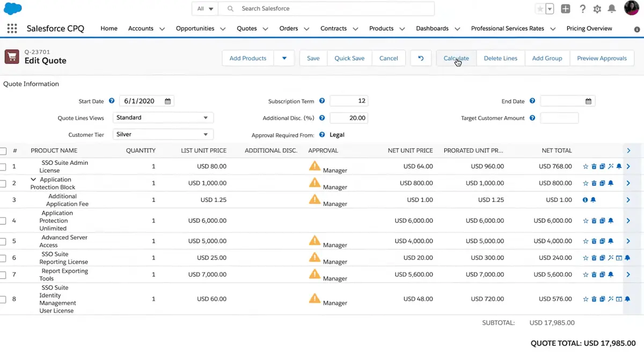Open the search scope All dropdown
The height and width of the screenshot is (362, 644).
point(206,9)
